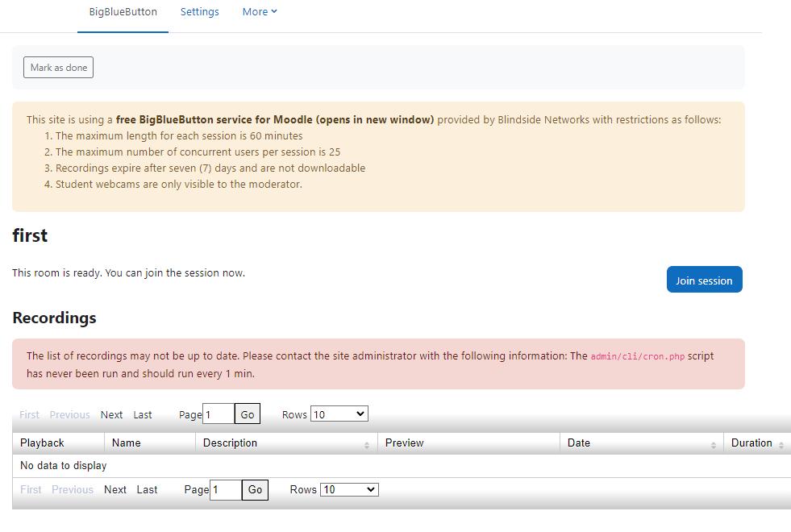
Task: Click the recordings expire restriction line
Action: click(210, 168)
